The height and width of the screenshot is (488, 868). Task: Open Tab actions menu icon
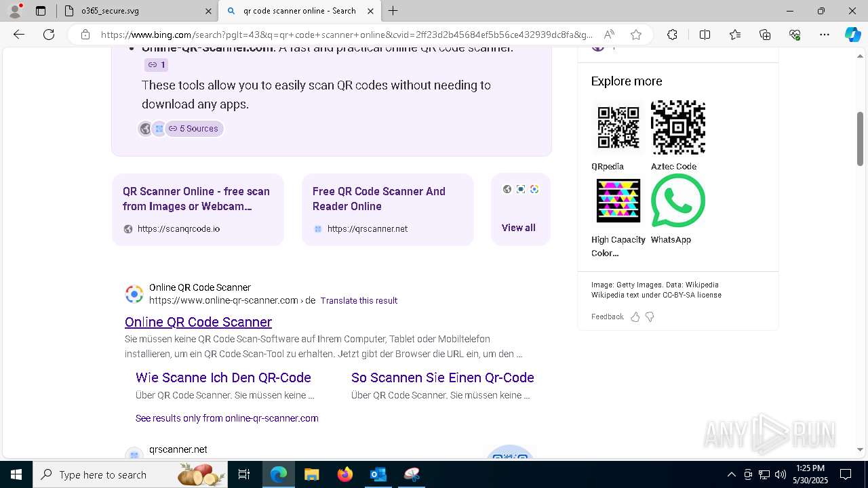tap(41, 11)
